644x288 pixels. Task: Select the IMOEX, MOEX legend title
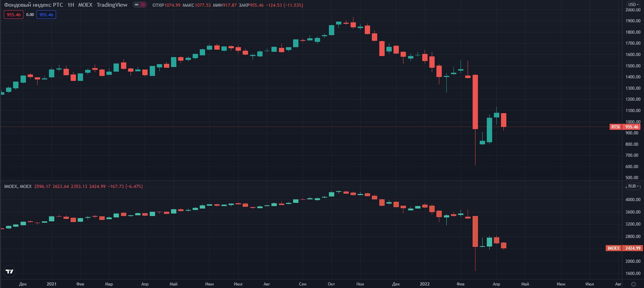(x=18, y=186)
